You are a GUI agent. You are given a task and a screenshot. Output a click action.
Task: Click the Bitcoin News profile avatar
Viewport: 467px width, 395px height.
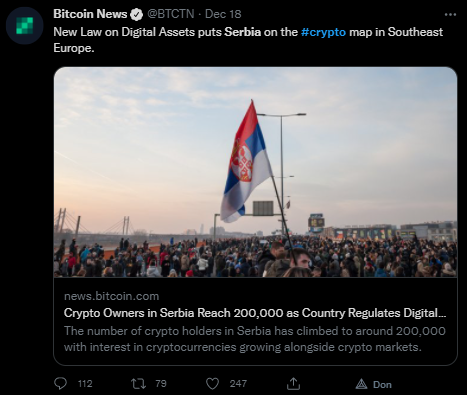[x=25, y=26]
